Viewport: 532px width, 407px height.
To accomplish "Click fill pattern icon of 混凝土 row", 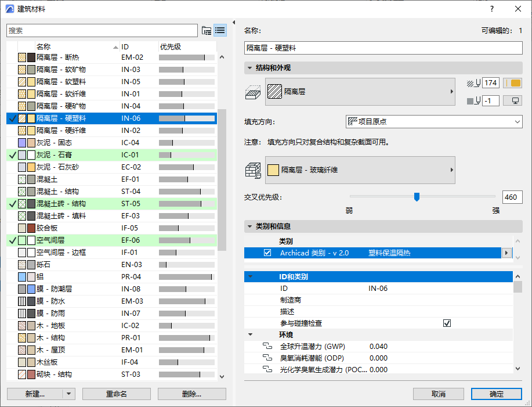I will click(22, 179).
